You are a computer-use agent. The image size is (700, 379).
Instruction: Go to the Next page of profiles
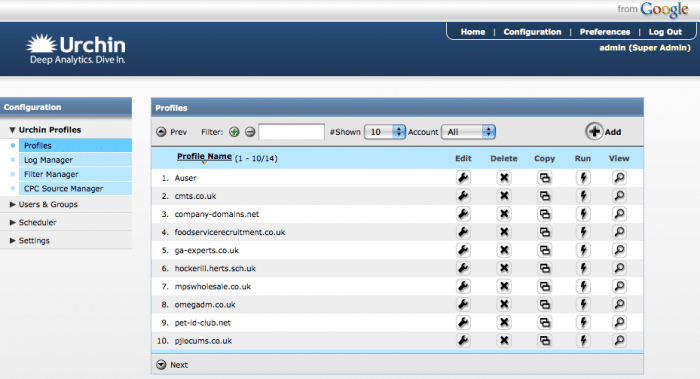[172, 365]
